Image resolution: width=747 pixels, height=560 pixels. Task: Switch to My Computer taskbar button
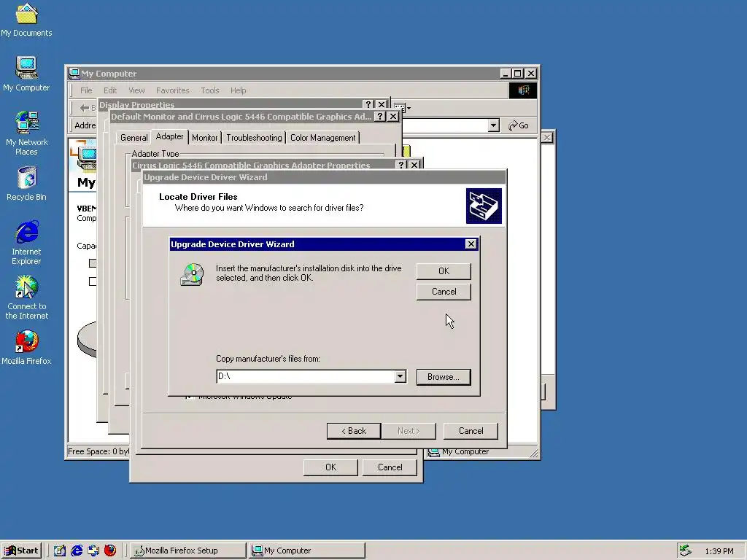(307, 551)
